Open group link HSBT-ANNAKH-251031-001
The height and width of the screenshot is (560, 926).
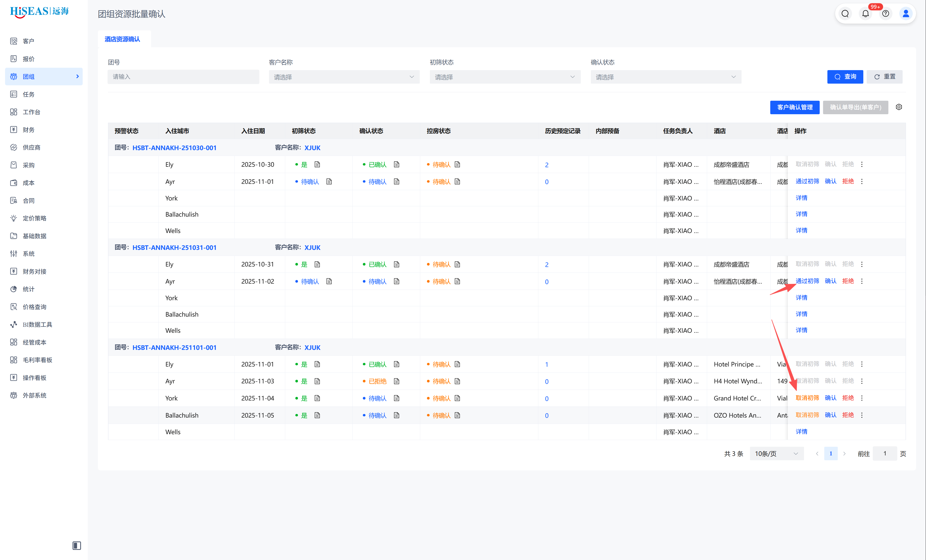click(x=174, y=247)
